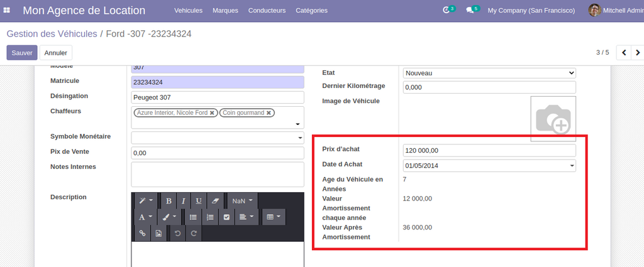This screenshot has width=644, height=267.
Task: Click the eraser remove-format icon
Action: coord(214,201)
